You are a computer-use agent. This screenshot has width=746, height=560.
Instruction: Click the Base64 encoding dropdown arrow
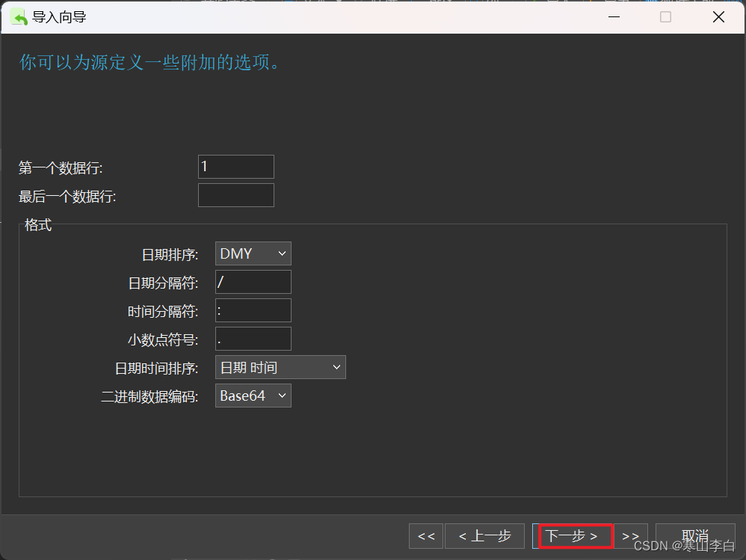(283, 395)
